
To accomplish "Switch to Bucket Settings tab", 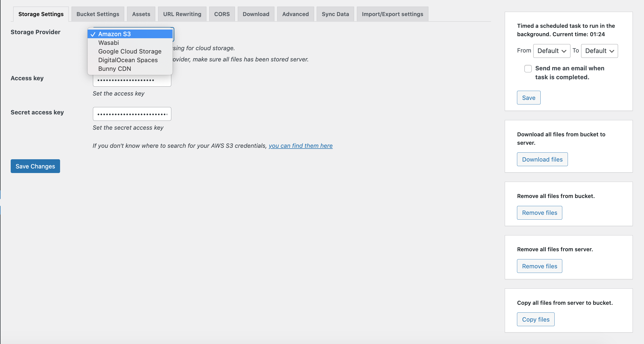I will click(x=98, y=14).
